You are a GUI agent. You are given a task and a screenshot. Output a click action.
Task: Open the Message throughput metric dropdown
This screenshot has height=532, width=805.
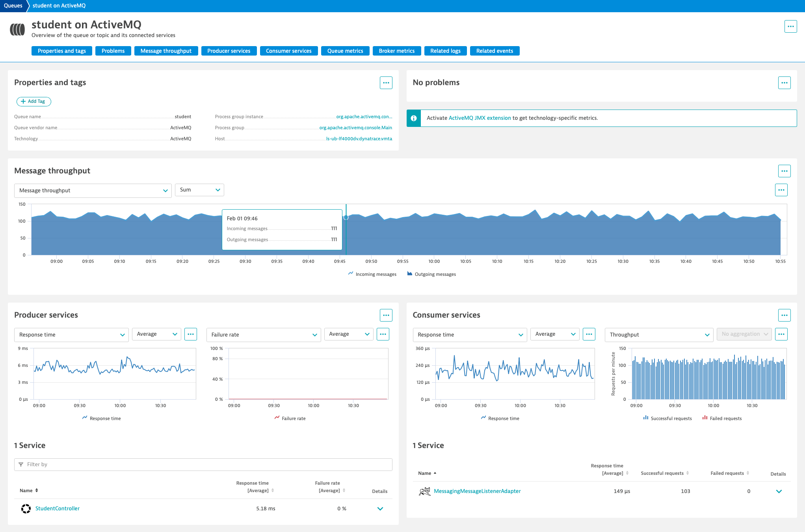click(93, 191)
